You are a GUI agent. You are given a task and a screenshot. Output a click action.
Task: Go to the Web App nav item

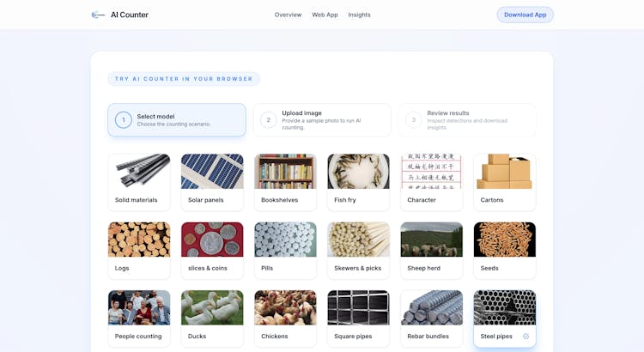coord(325,15)
